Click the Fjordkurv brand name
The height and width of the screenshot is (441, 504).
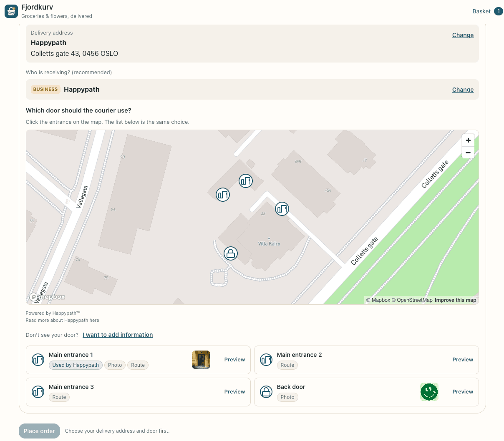[x=37, y=7]
